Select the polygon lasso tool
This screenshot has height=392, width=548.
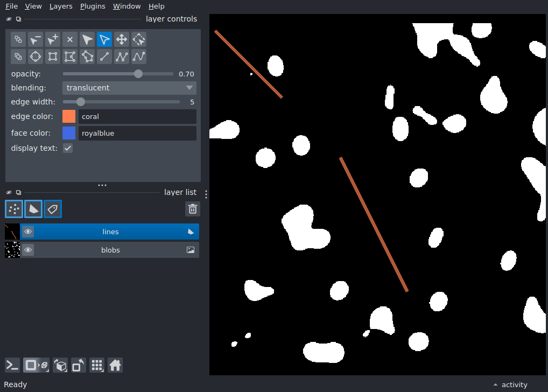[87, 57]
